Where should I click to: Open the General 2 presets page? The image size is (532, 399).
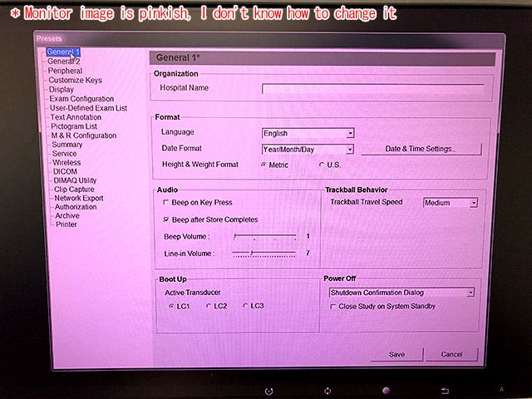(63, 62)
